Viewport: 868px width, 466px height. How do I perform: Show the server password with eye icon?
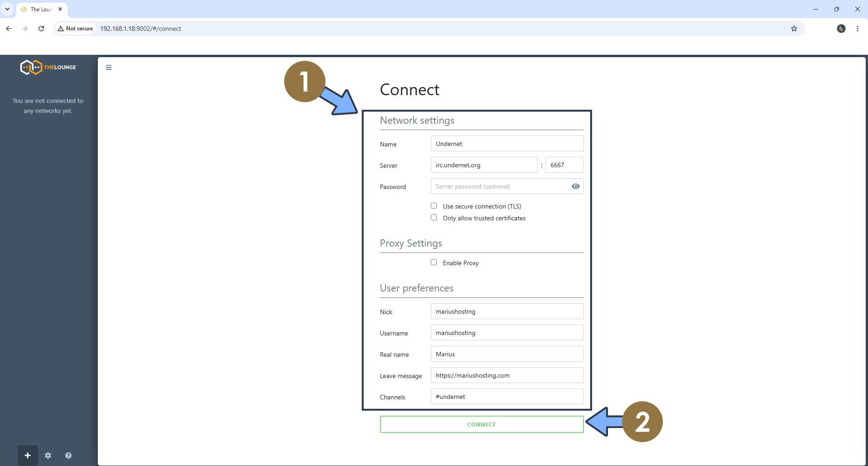576,186
